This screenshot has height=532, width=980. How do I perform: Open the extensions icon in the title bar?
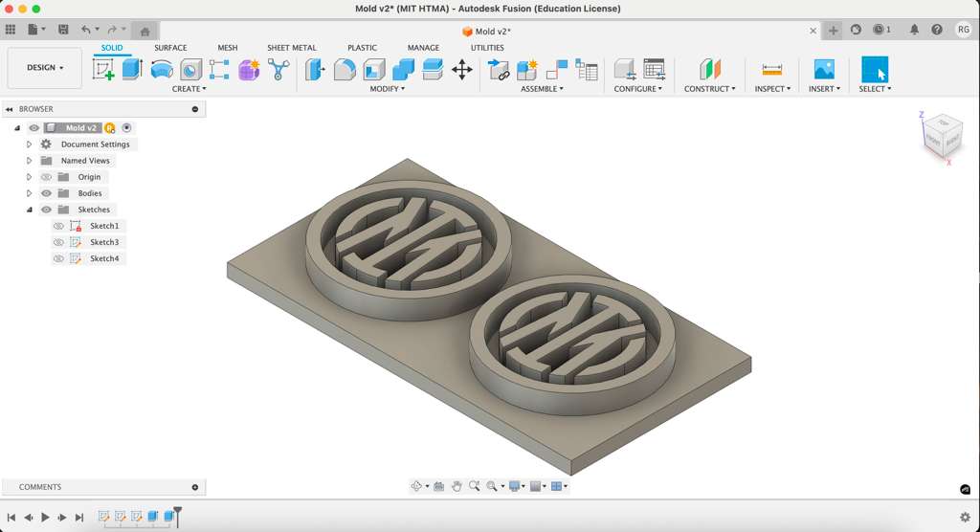[x=856, y=30]
